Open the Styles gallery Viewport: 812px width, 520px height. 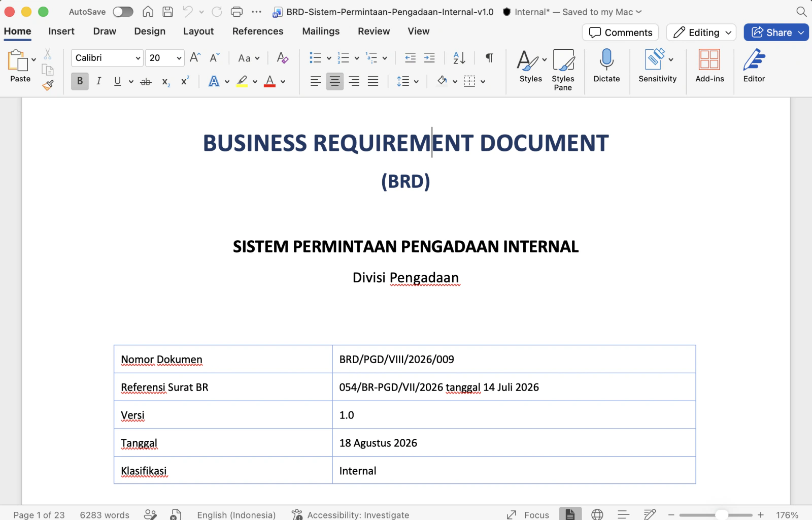531,66
